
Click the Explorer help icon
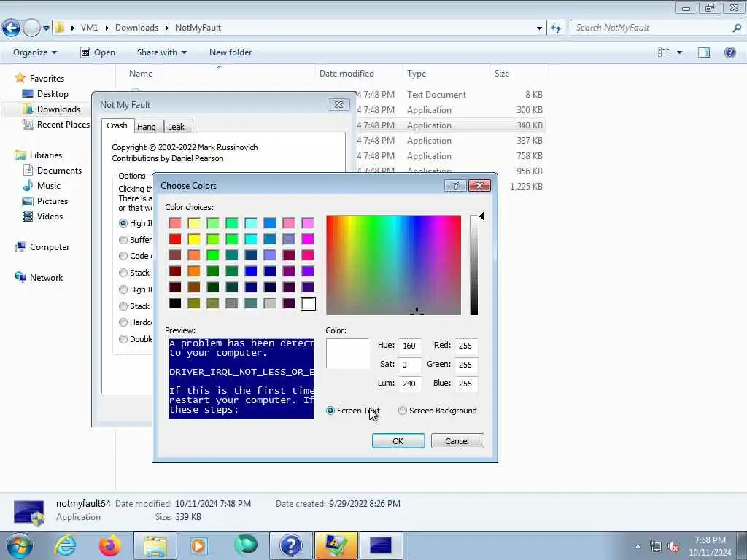click(x=729, y=52)
